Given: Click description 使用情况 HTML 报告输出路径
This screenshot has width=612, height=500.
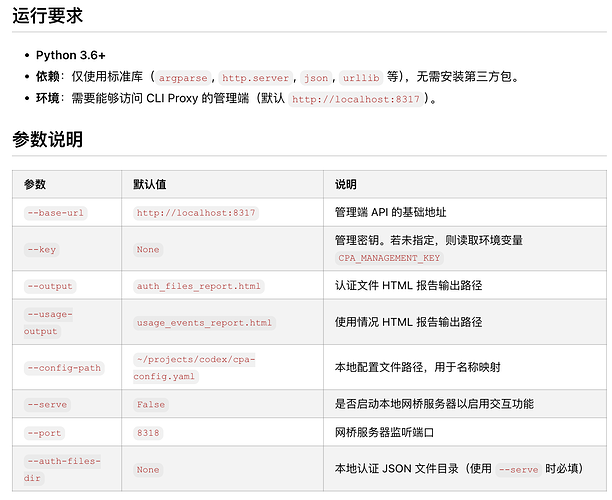Looking at the screenshot, I should click(x=408, y=322).
